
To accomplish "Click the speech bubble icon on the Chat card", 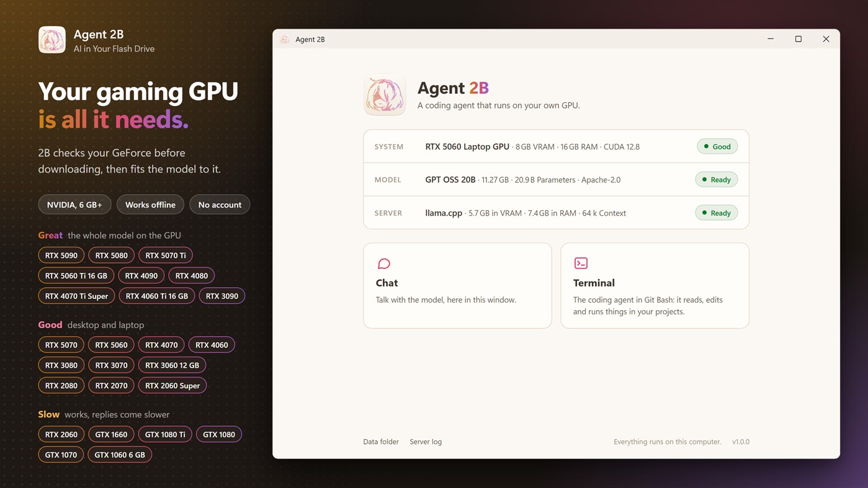I will [383, 264].
